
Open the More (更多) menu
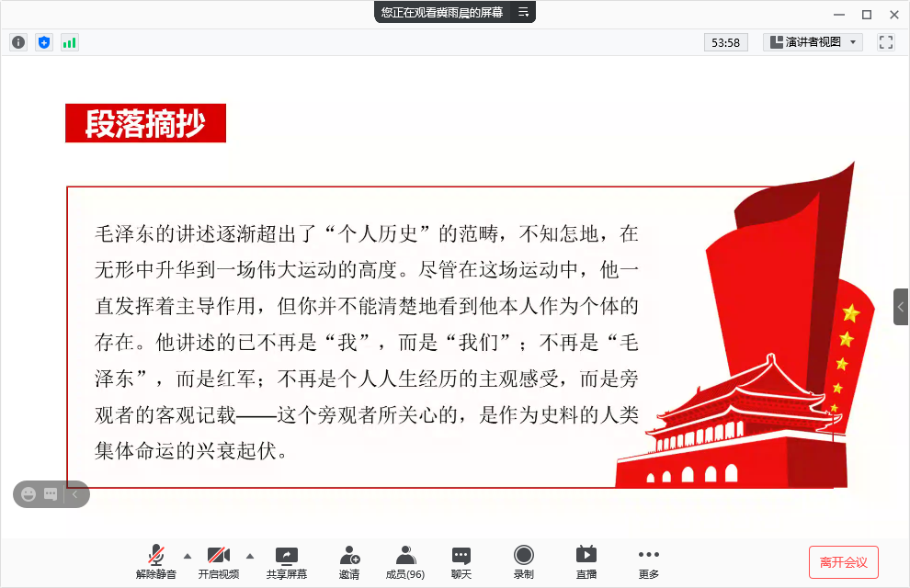[649, 562]
